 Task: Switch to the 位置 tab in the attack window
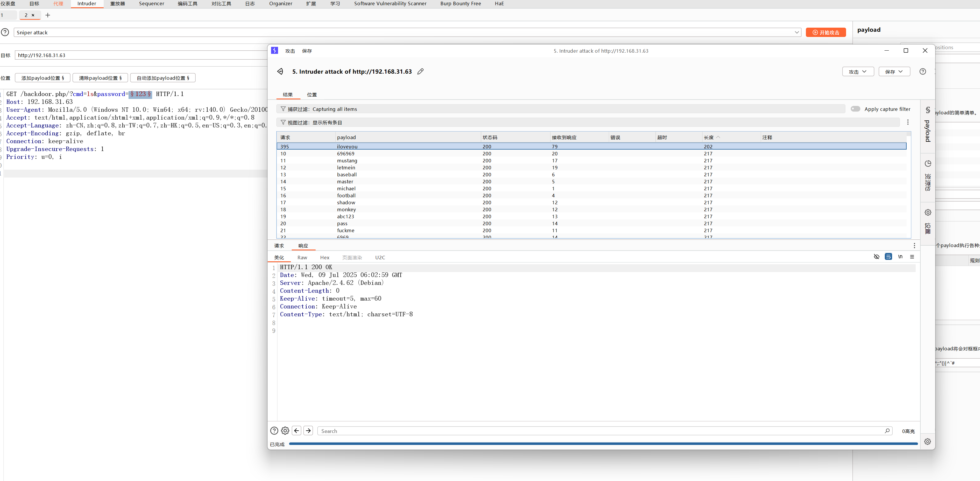(x=312, y=95)
